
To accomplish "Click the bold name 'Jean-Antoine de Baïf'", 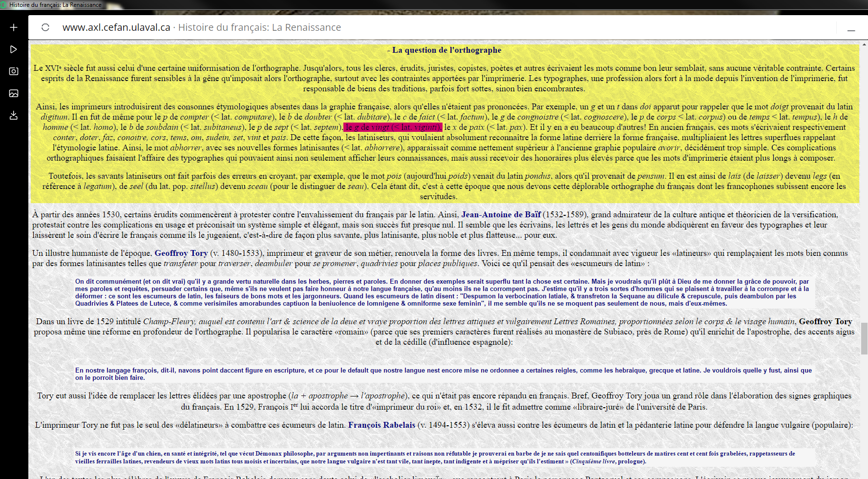I will coord(501,215).
